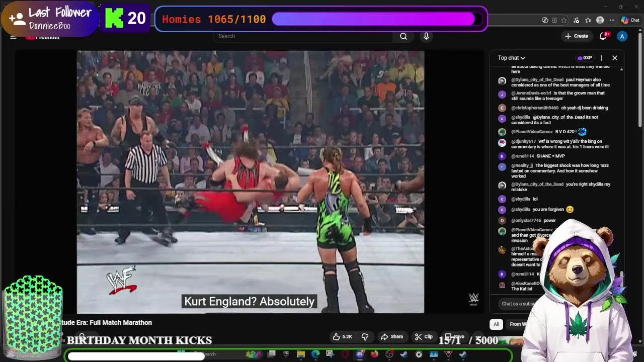The width and height of the screenshot is (644, 362).
Task: Open Snipping Tool in taskbar
Action: [x=330, y=354]
